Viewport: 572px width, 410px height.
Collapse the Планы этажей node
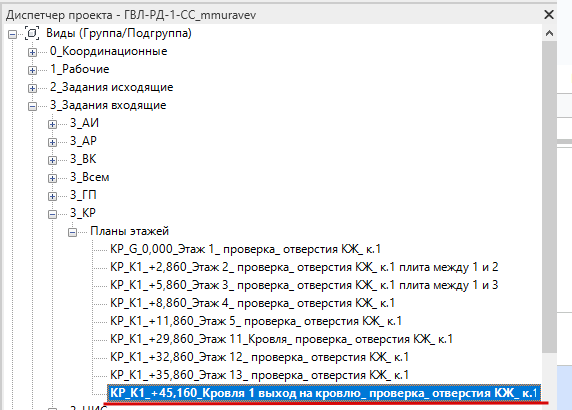pyautogui.click(x=72, y=232)
